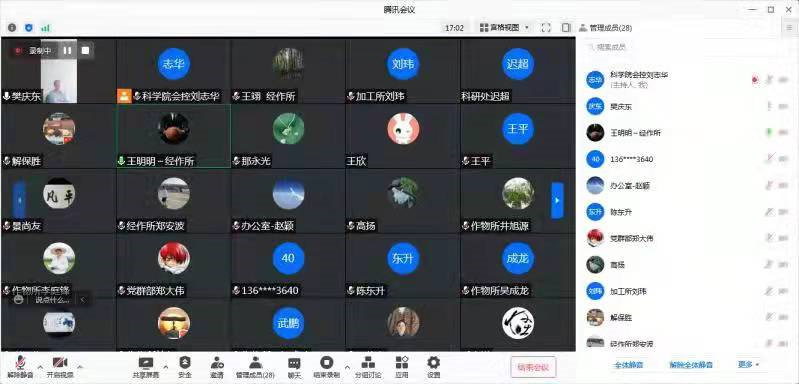This screenshot has height=384, width=799.
Task: Click the Mute All button
Action: tap(628, 365)
